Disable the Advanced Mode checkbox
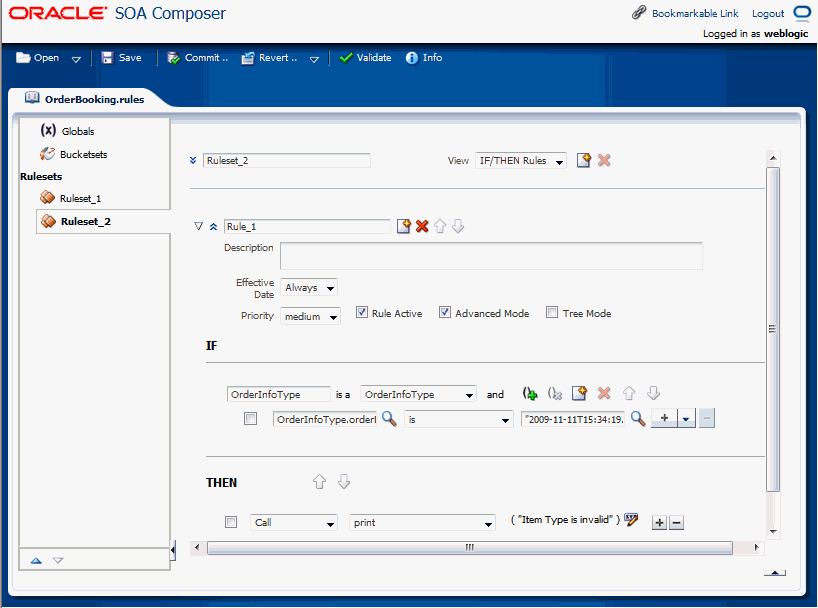 (445, 313)
